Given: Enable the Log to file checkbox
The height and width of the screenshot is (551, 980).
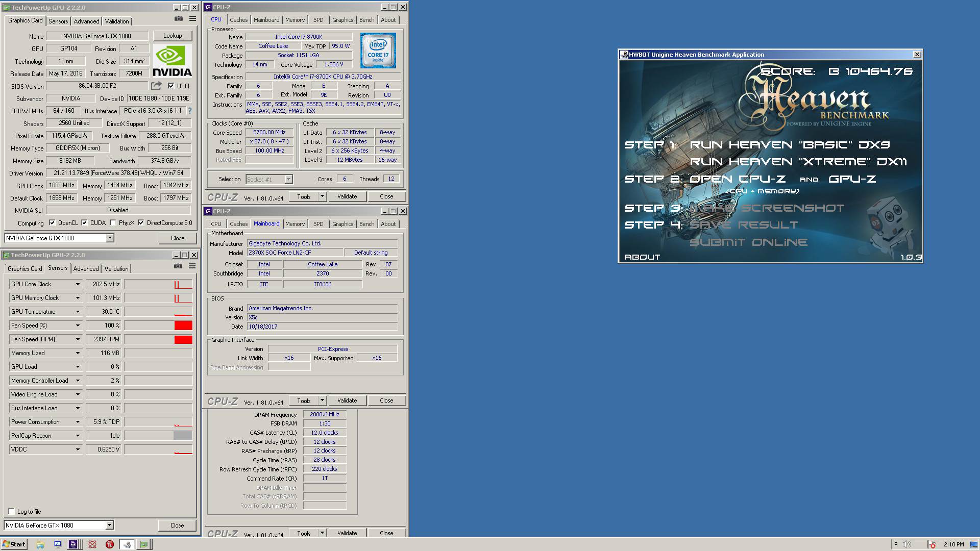Looking at the screenshot, I should click(x=11, y=512).
